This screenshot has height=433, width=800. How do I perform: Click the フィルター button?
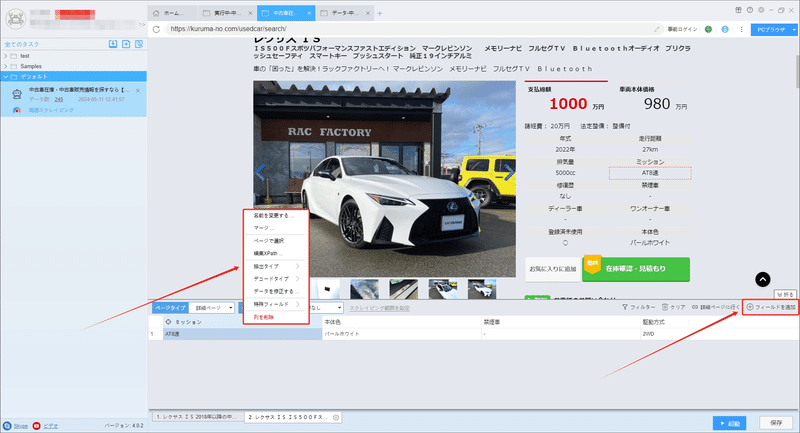point(638,307)
